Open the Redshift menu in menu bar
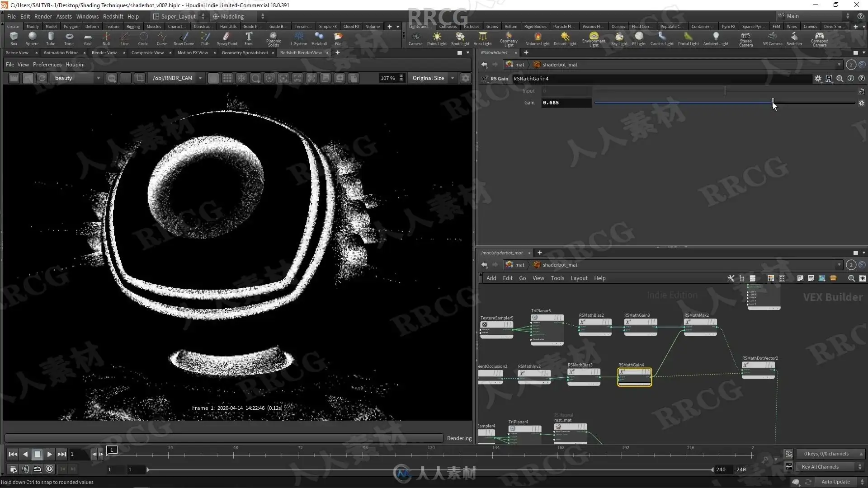 pos(113,16)
